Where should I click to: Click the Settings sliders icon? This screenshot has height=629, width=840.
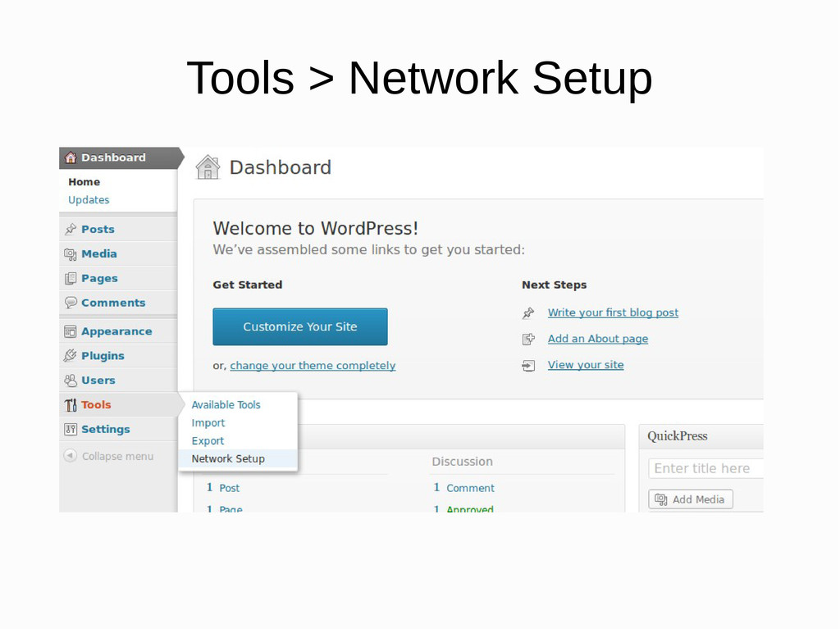71,429
